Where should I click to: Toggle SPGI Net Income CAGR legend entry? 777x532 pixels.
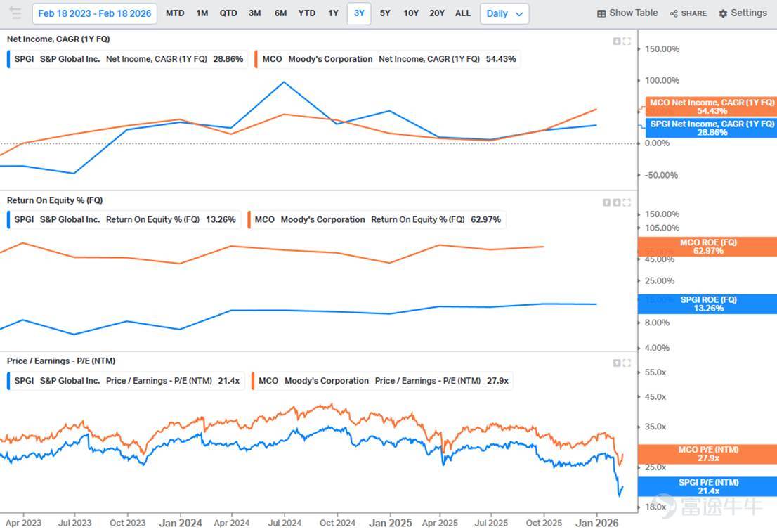tap(127, 59)
